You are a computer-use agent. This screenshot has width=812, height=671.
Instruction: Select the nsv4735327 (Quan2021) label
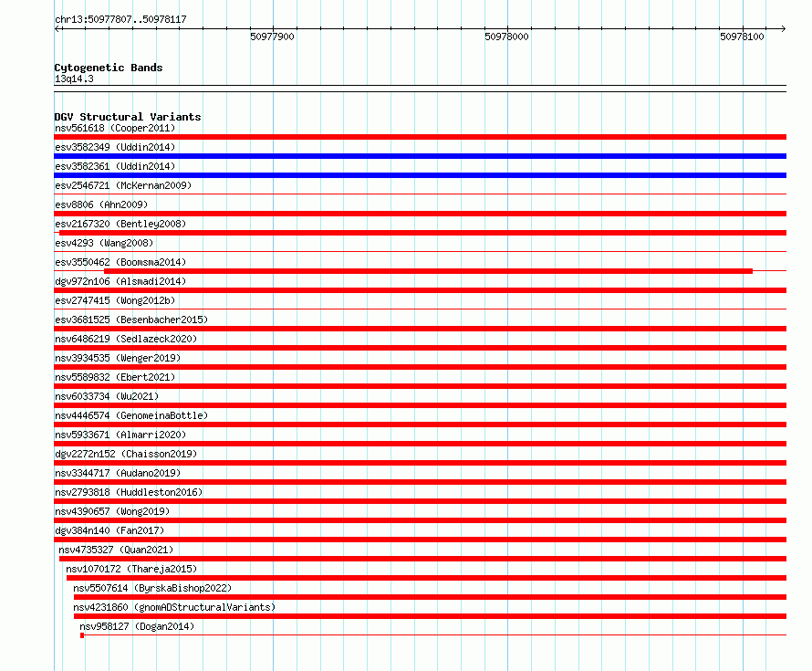[x=116, y=550]
